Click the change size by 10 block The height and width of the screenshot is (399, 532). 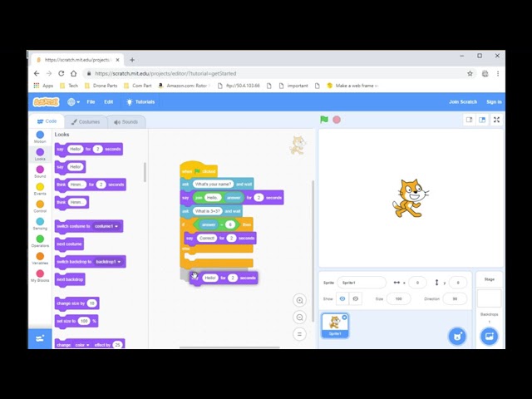(76, 303)
